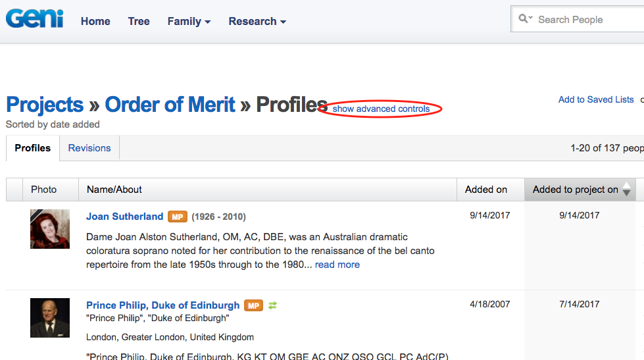Click green arrows icon beside Prince Philip
644x360 pixels.
[x=272, y=305]
